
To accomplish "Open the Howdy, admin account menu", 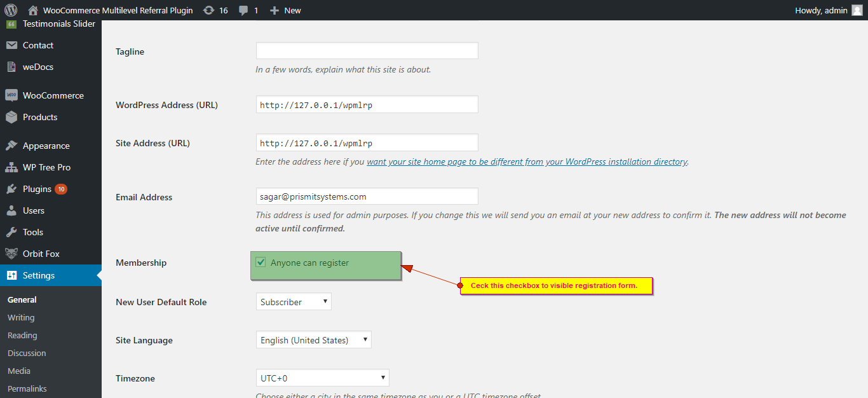I will tap(821, 10).
